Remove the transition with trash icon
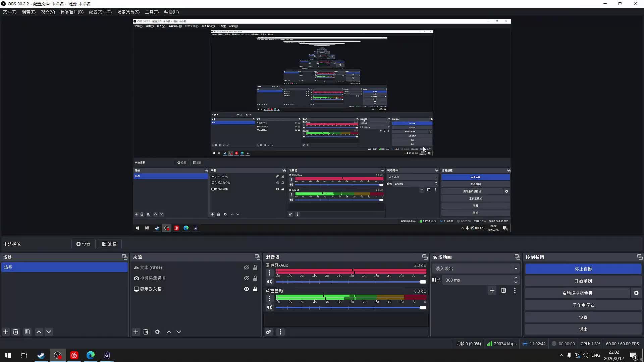Viewport: 644px width, 362px height. [x=503, y=290]
